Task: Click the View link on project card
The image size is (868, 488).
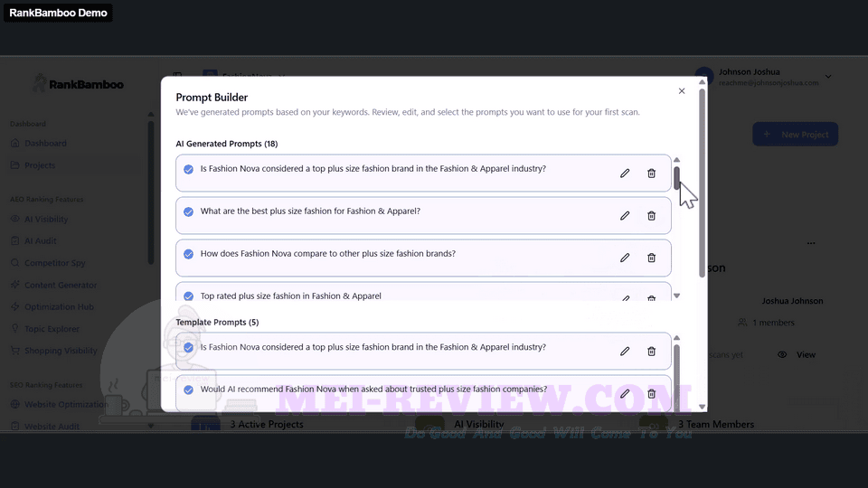Action: click(x=806, y=354)
